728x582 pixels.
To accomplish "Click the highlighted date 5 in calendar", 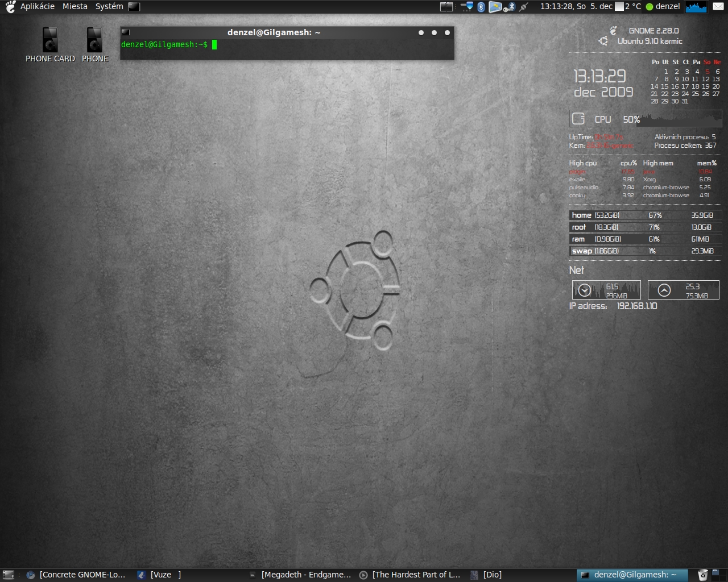I will pyautogui.click(x=707, y=72).
